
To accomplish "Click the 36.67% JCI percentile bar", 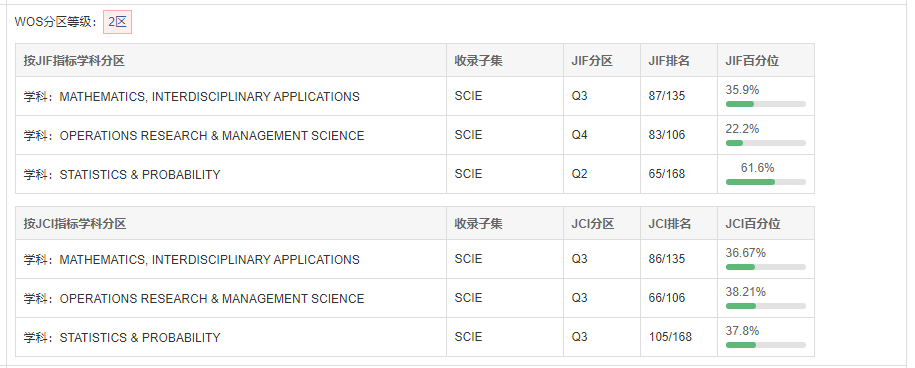I will pos(766,267).
